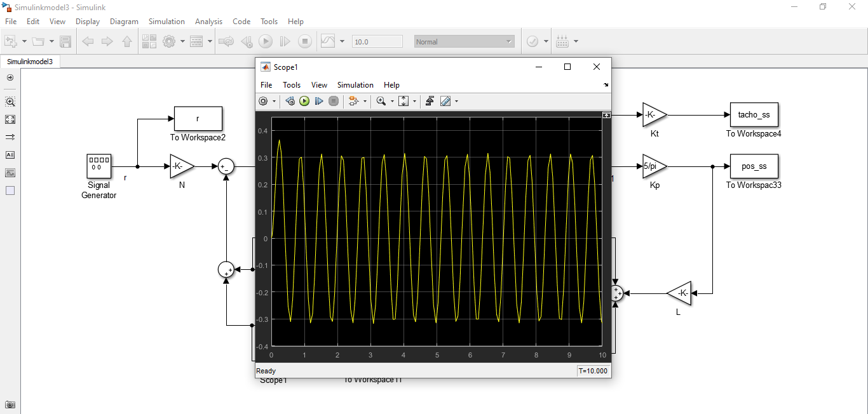Open the Scope1 Tools menu
868x414 pixels.
click(x=292, y=85)
